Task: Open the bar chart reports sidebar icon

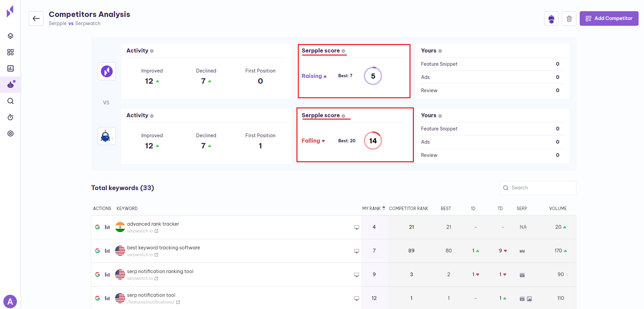Action: click(x=10, y=68)
